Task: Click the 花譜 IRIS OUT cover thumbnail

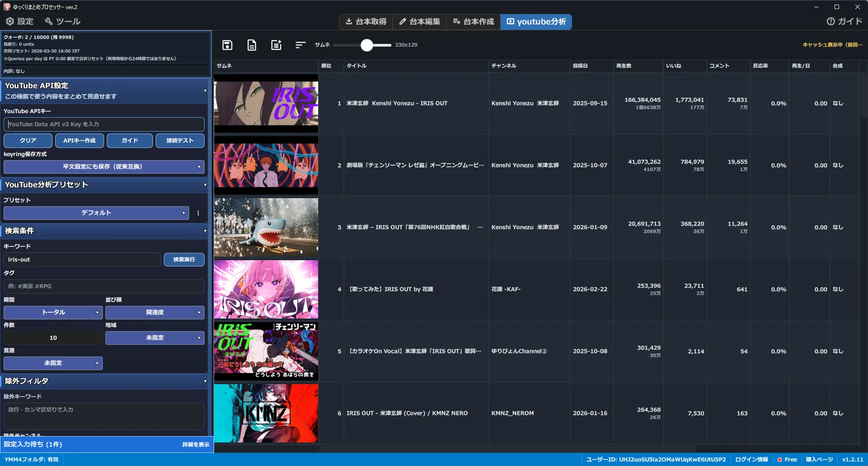Action: click(x=266, y=290)
